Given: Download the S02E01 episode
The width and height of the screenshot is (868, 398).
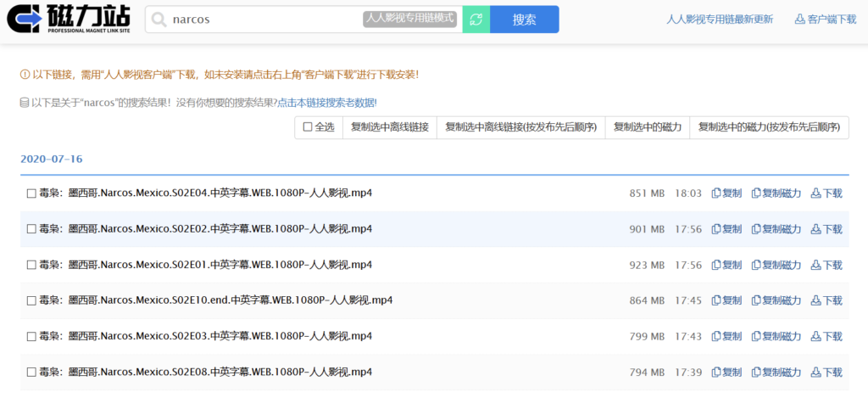Looking at the screenshot, I should click(826, 265).
